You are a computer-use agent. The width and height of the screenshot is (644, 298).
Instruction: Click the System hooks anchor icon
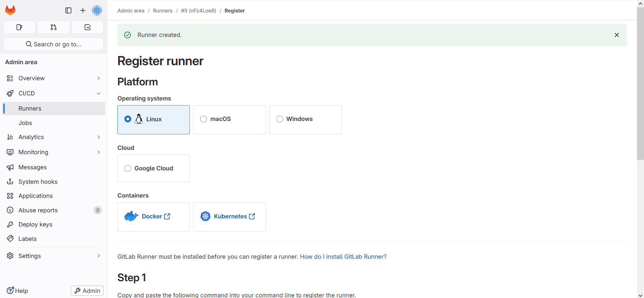[10, 182]
